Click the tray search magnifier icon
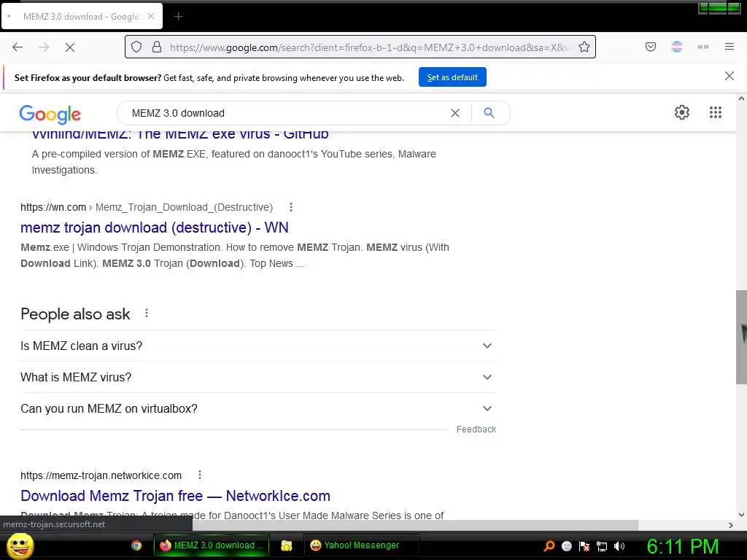 tap(549, 546)
